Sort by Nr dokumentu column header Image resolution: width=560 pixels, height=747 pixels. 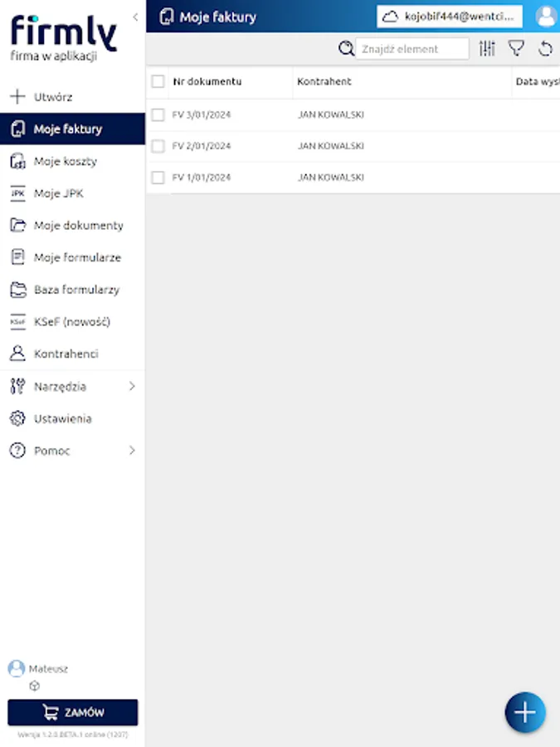click(x=207, y=81)
